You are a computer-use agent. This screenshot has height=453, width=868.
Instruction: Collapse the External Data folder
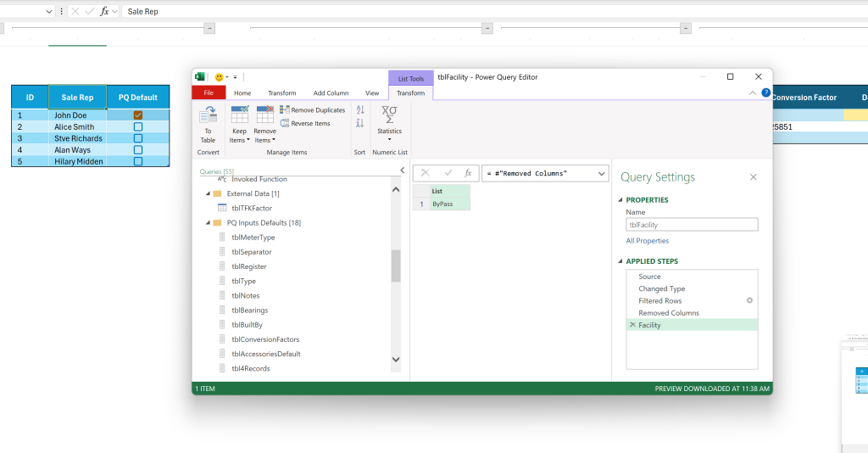pos(209,193)
